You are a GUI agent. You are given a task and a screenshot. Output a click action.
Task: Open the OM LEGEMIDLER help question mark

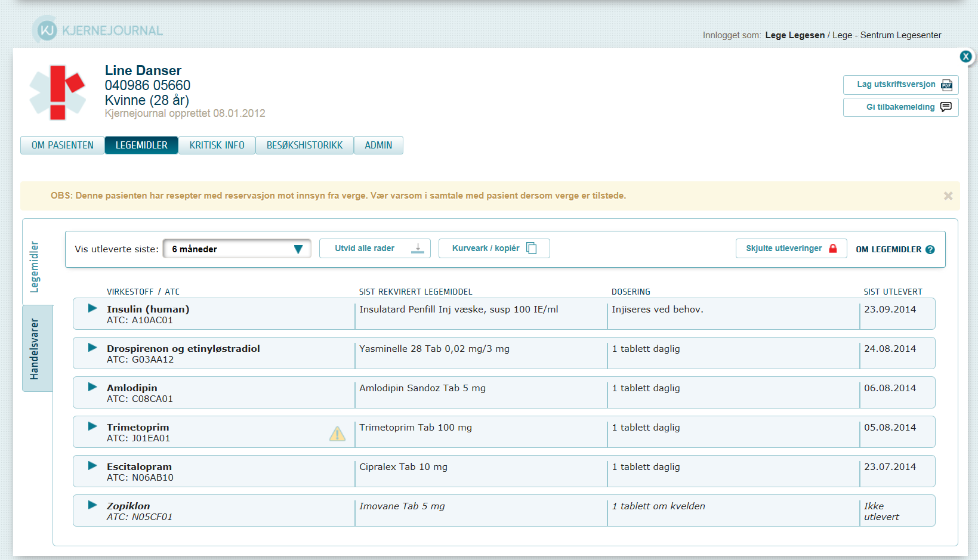pos(930,250)
